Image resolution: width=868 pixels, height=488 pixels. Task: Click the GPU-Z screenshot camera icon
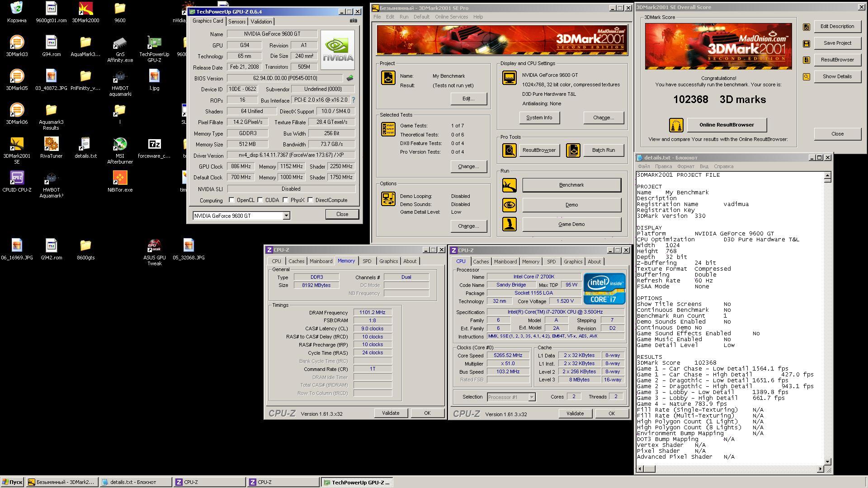tap(353, 21)
